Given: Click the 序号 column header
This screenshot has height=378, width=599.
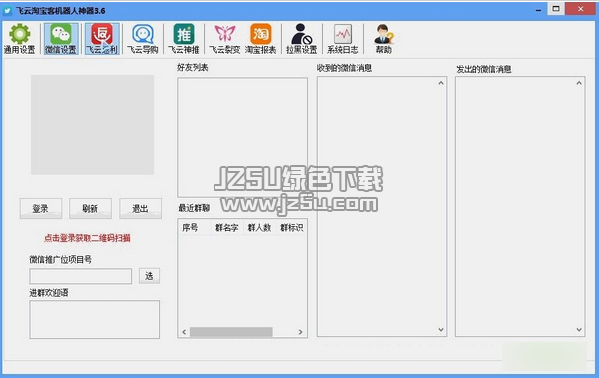Looking at the screenshot, I should [194, 228].
